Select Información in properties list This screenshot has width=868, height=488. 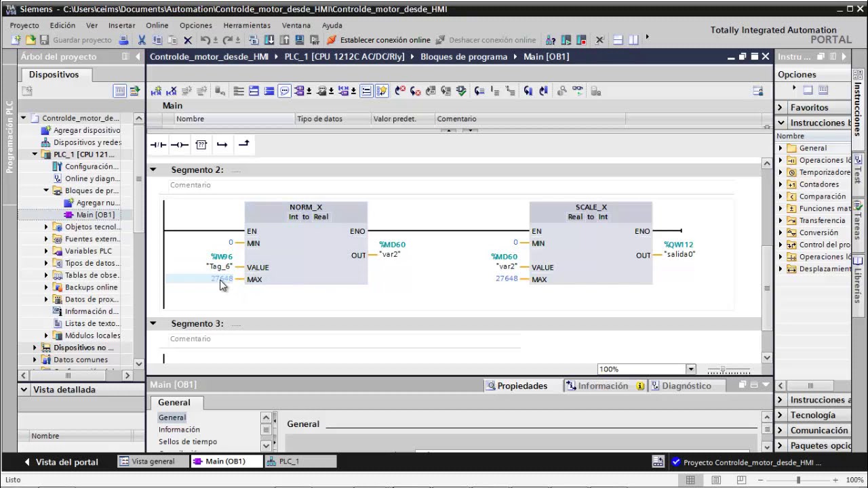179,430
